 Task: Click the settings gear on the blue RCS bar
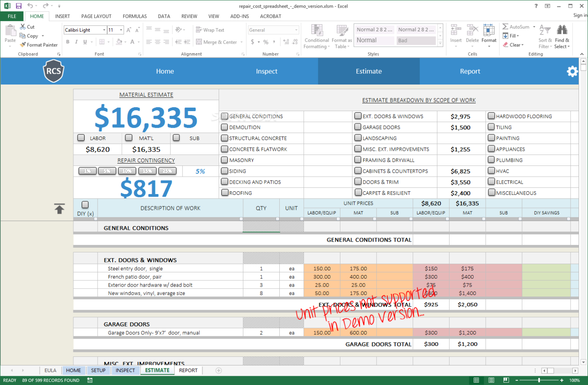[x=572, y=71]
